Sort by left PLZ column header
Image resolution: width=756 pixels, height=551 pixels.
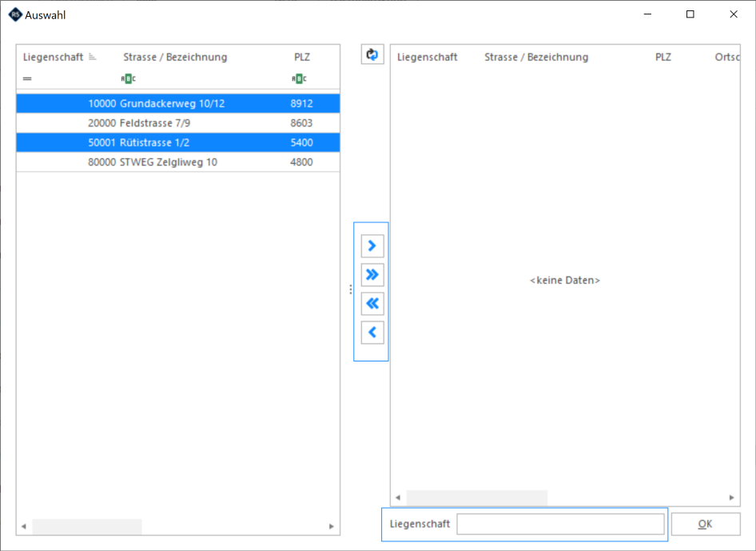pyautogui.click(x=302, y=57)
